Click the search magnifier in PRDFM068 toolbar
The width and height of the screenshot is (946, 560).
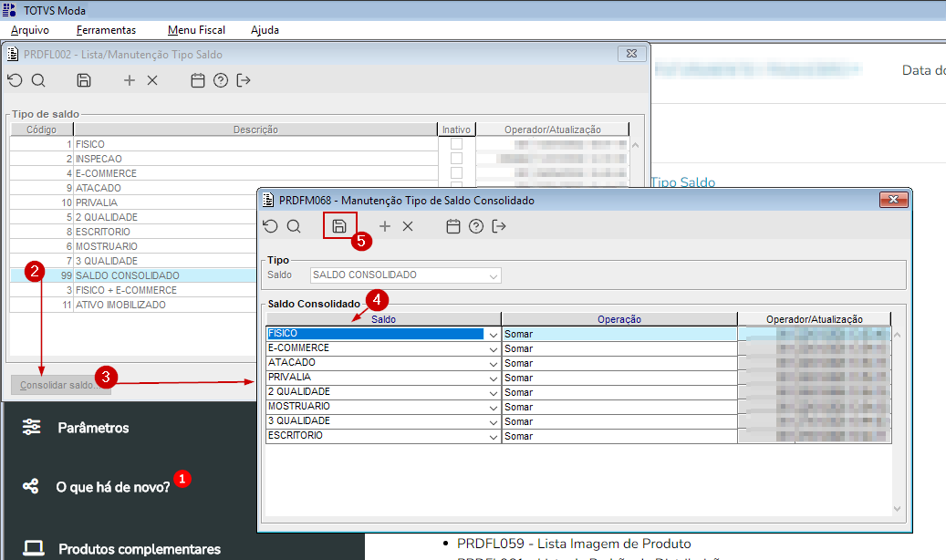(294, 226)
